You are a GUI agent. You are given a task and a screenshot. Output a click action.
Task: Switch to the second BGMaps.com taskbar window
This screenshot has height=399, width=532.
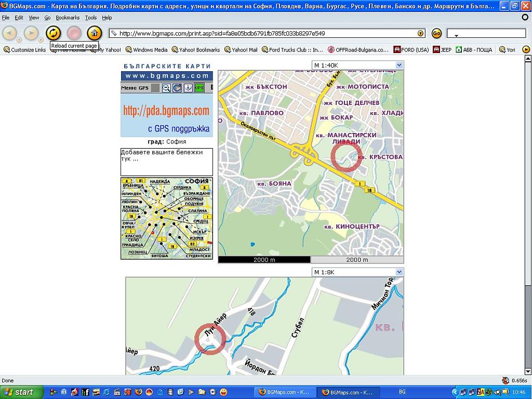[x=349, y=392]
